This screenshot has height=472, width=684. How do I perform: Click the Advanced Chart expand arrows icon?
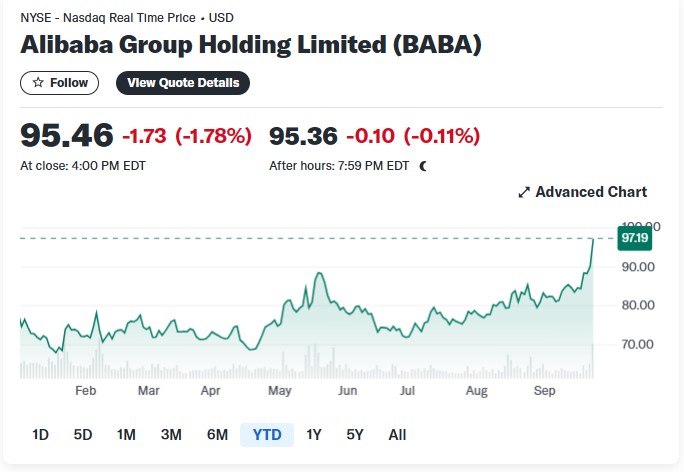click(524, 192)
